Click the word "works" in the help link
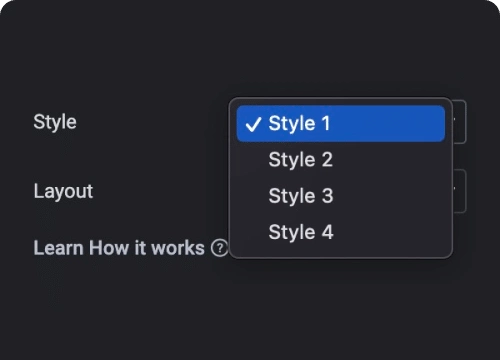This screenshot has height=360, width=500. [178, 248]
